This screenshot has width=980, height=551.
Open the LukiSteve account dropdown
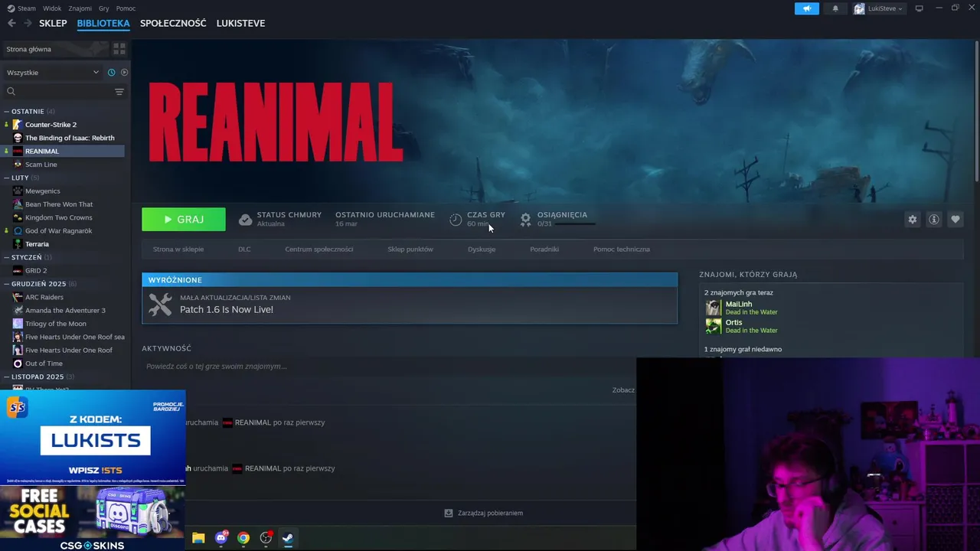[x=878, y=8]
